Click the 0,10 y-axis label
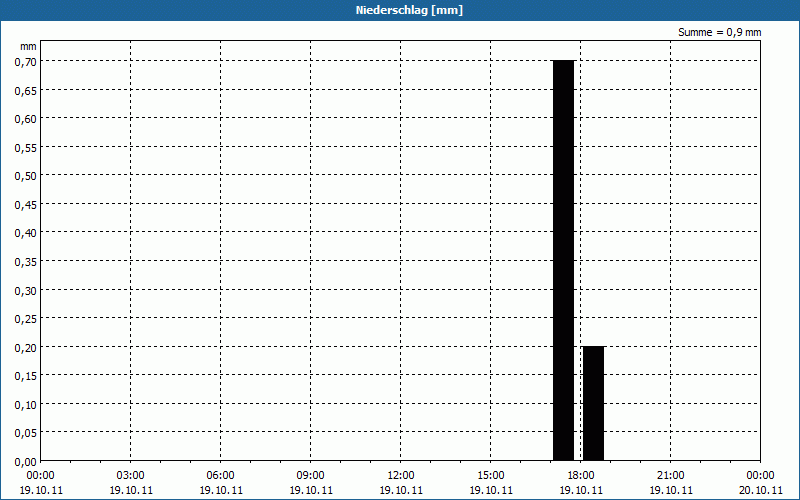Screen dimensions: 800x500 pos(26,405)
